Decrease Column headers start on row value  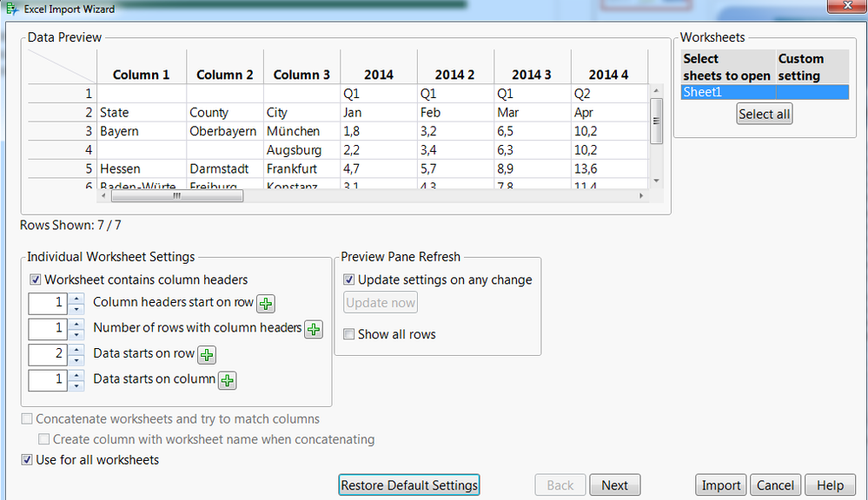click(x=76, y=308)
